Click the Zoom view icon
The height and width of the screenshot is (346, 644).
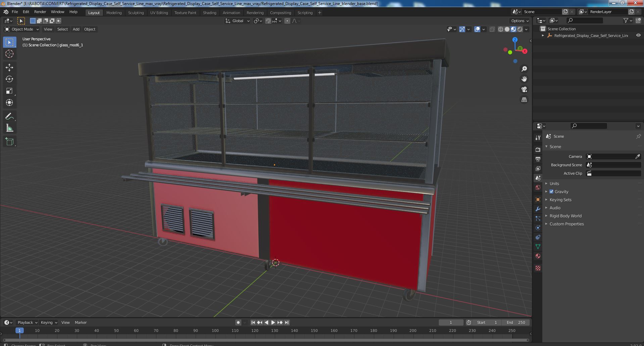(x=524, y=69)
